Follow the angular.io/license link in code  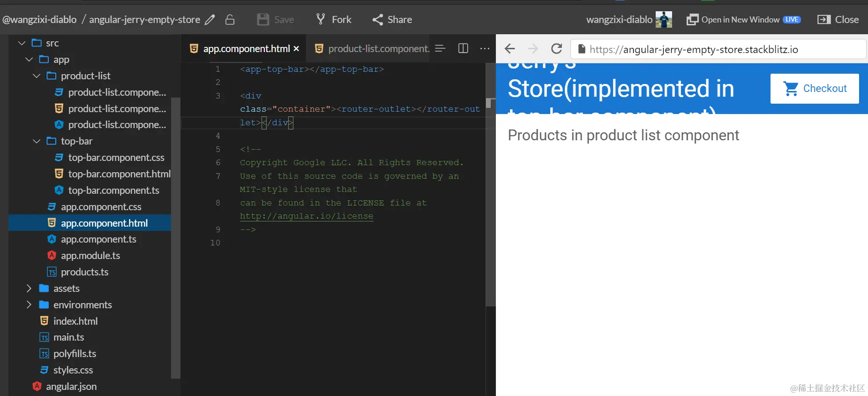(307, 216)
